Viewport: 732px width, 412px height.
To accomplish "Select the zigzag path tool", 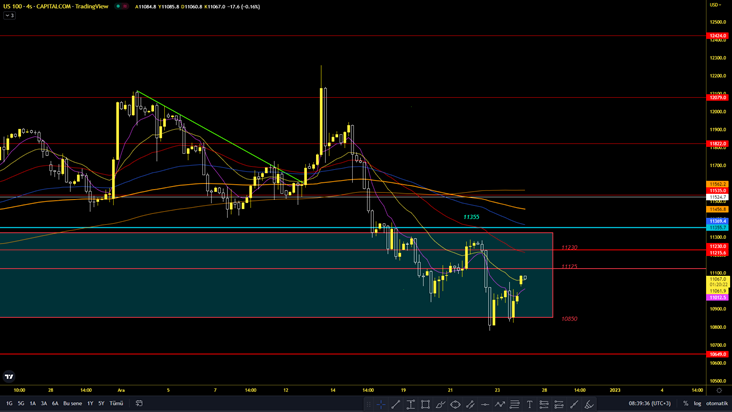I will pyautogui.click(x=500, y=405).
